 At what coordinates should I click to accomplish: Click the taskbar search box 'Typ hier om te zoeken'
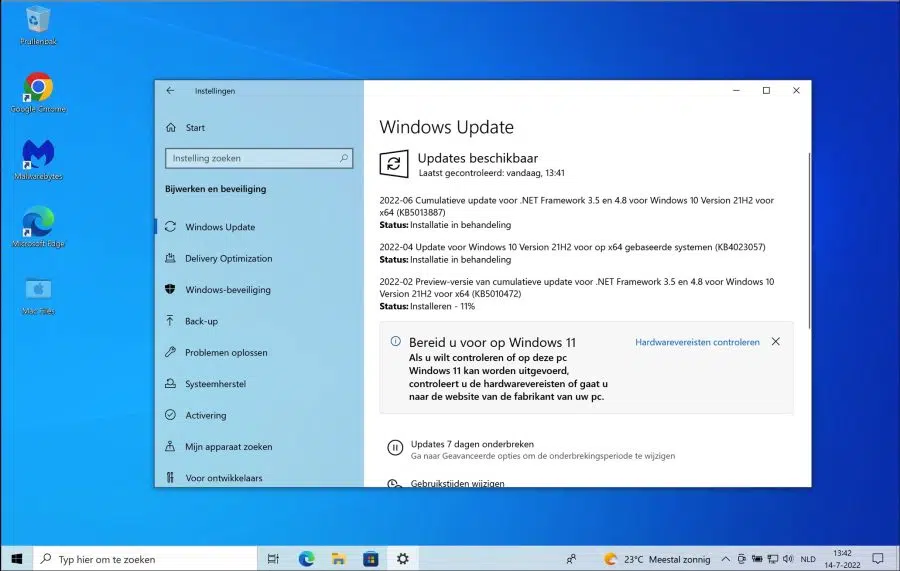(145, 558)
